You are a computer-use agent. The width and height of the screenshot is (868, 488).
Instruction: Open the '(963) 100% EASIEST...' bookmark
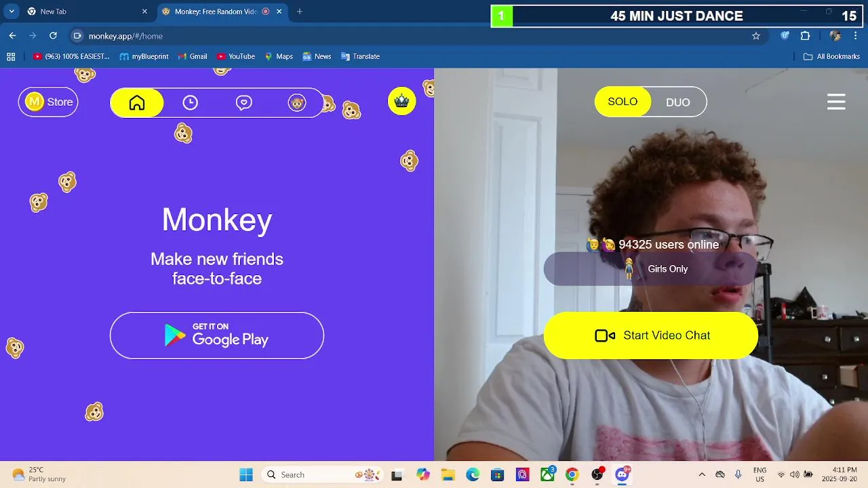71,57
